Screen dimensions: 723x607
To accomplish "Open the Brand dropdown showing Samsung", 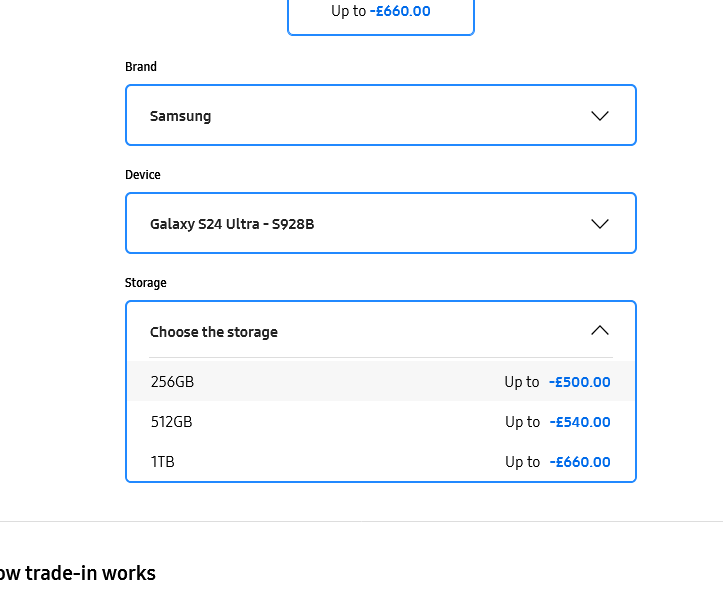I will coord(380,116).
